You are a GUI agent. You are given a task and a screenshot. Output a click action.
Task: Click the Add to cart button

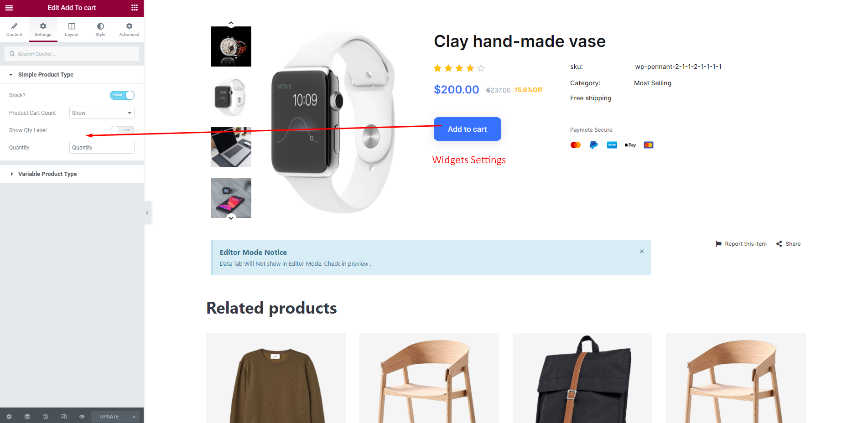468,129
